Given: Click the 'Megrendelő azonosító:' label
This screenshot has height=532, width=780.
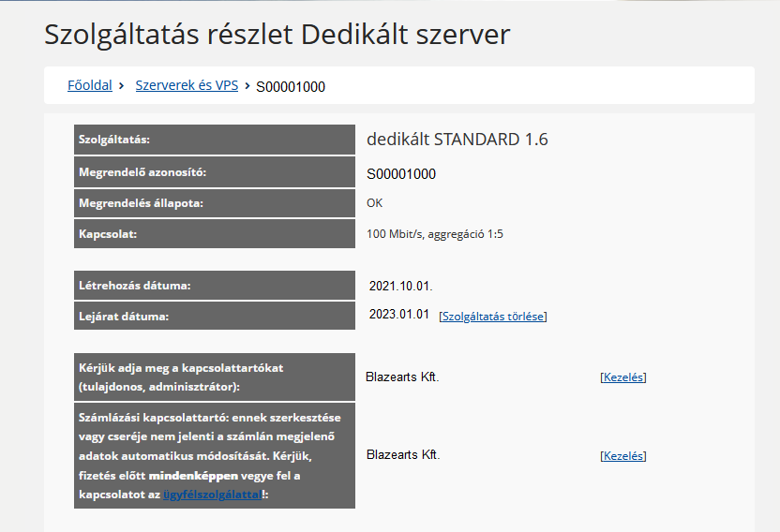Looking at the screenshot, I should (215, 172).
